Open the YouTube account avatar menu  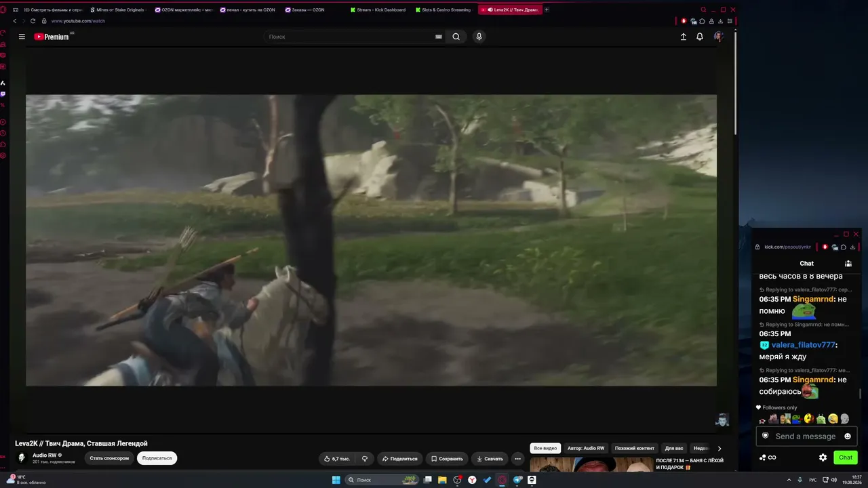pos(718,37)
